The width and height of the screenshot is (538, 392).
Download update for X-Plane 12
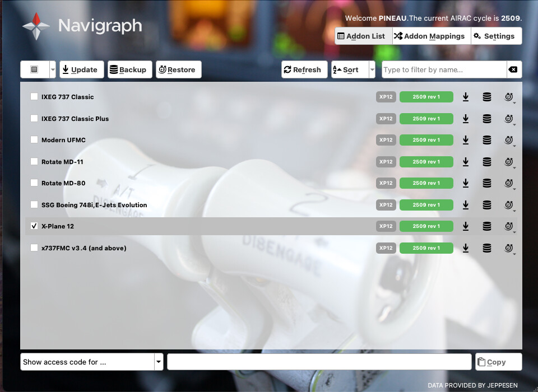click(466, 226)
